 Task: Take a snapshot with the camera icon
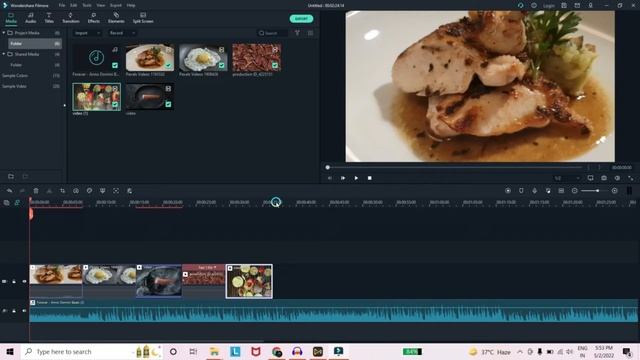coord(604,178)
